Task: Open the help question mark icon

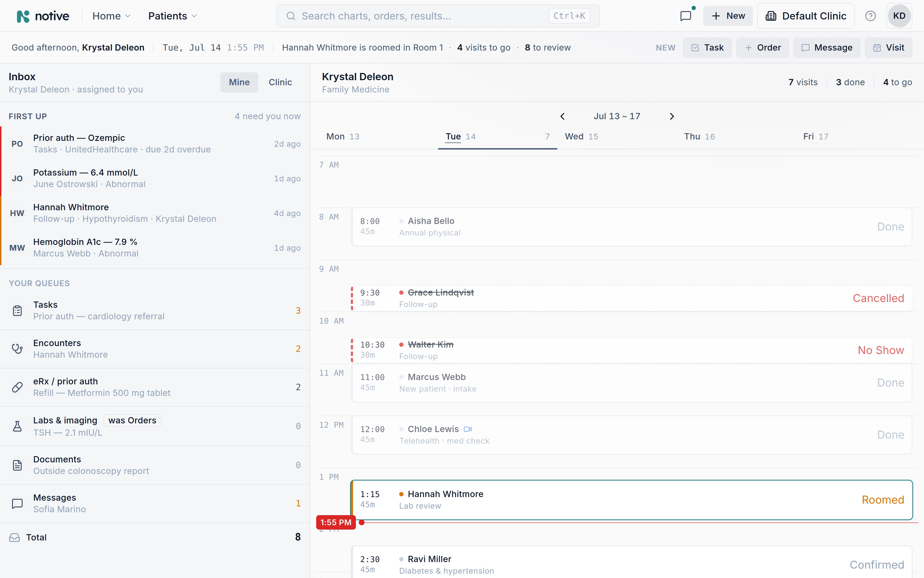Action: 870,16
